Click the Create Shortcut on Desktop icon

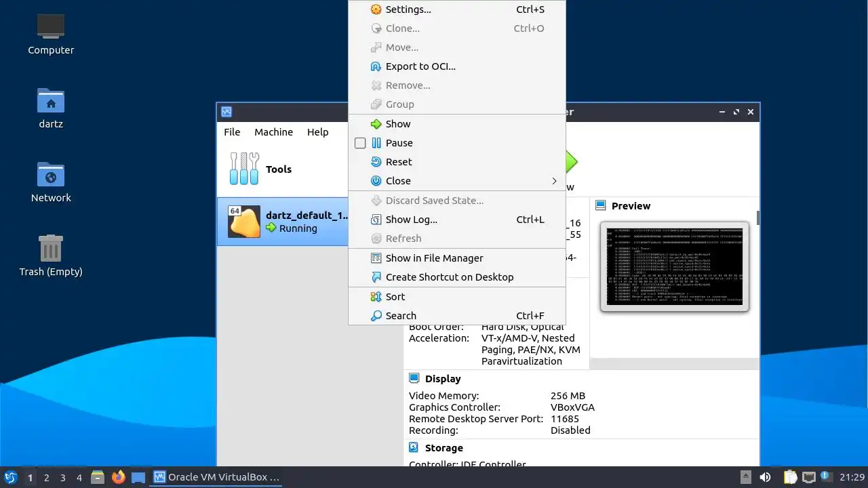click(376, 277)
